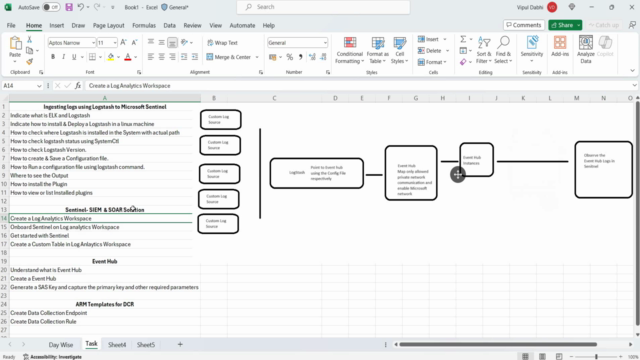640x360 pixels.
Task: Click the red Font Color swatch
Action: coord(128,57)
